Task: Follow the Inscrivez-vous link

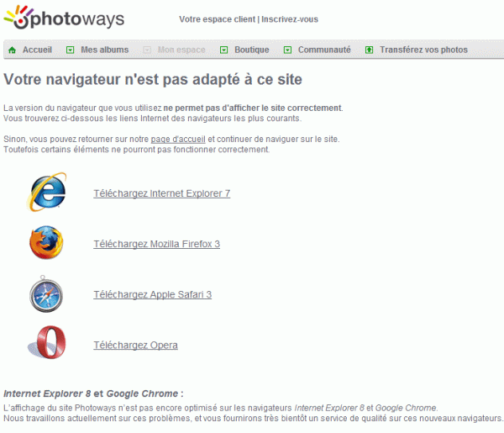Action: click(x=290, y=19)
